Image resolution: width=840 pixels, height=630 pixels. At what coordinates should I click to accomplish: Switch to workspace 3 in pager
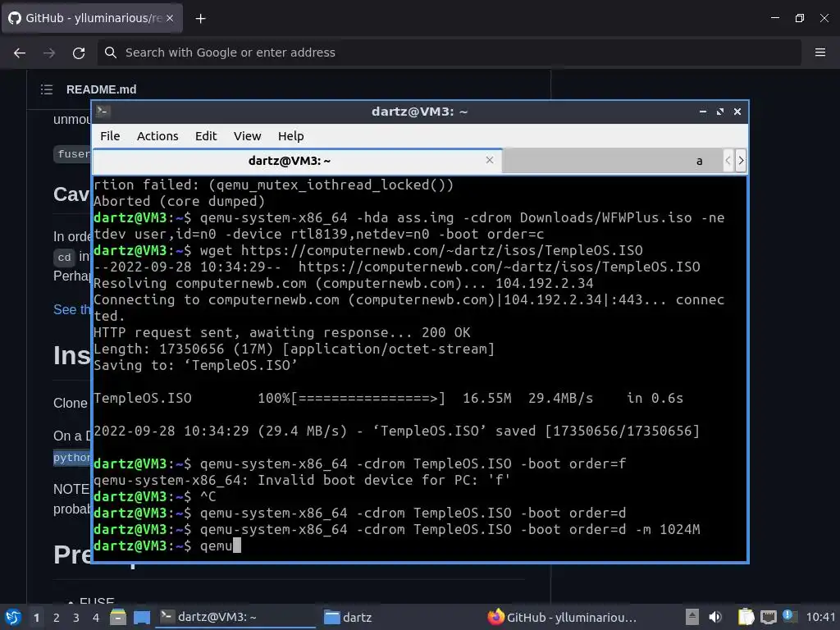click(x=76, y=618)
